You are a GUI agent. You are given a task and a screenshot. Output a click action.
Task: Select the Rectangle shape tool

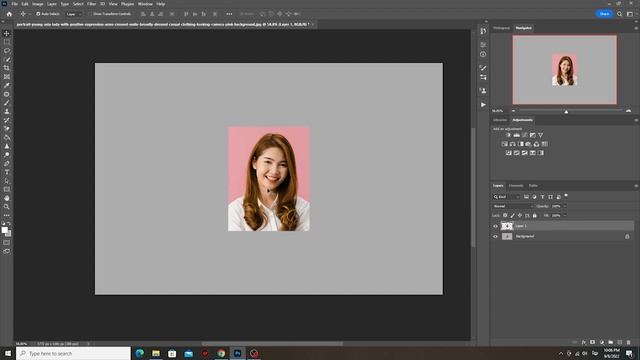point(7,189)
